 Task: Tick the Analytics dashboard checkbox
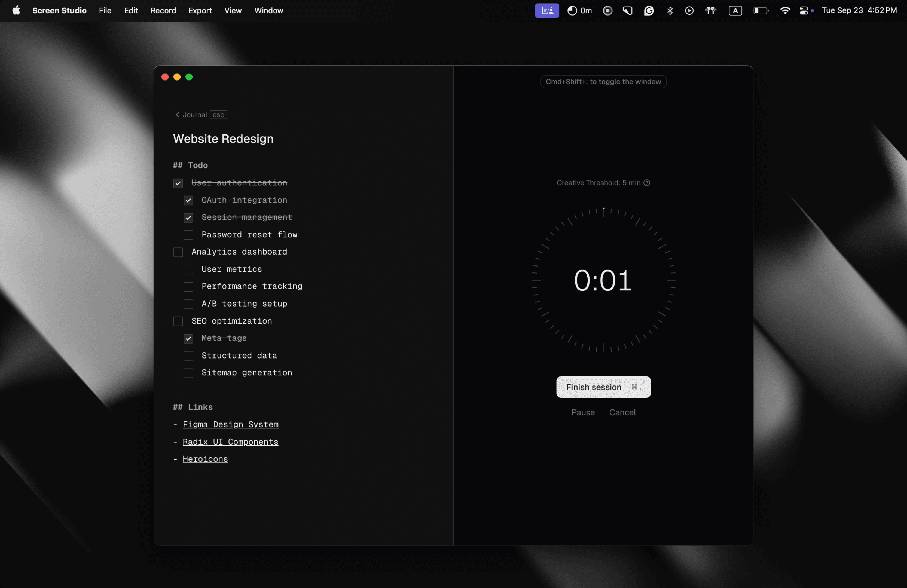tap(178, 252)
